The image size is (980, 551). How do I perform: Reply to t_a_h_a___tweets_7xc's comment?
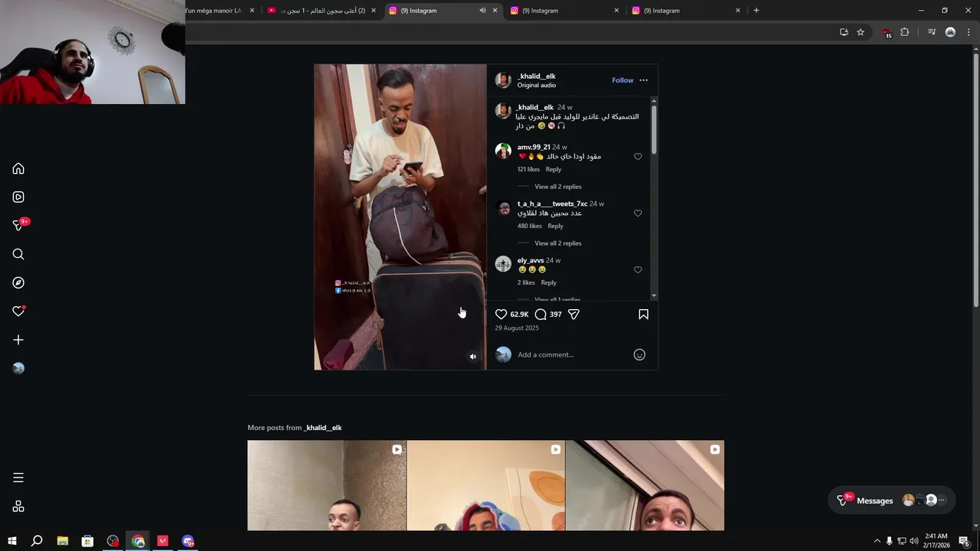tap(555, 226)
